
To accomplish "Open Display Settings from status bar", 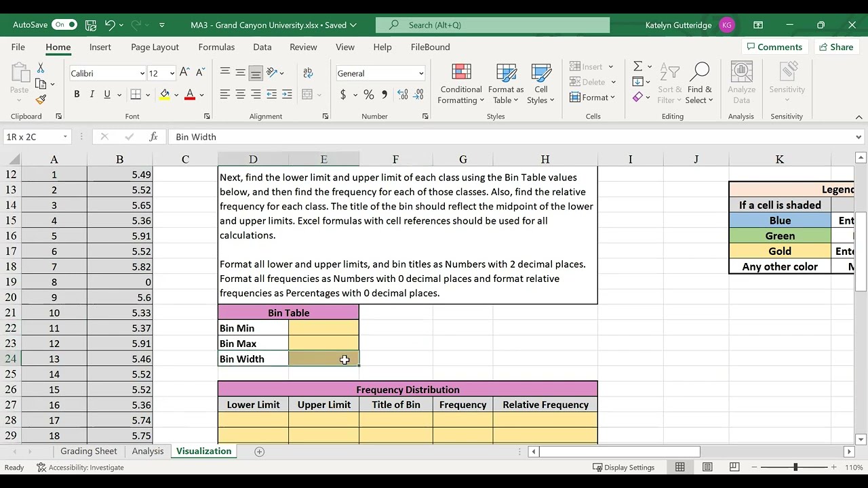I will [624, 468].
